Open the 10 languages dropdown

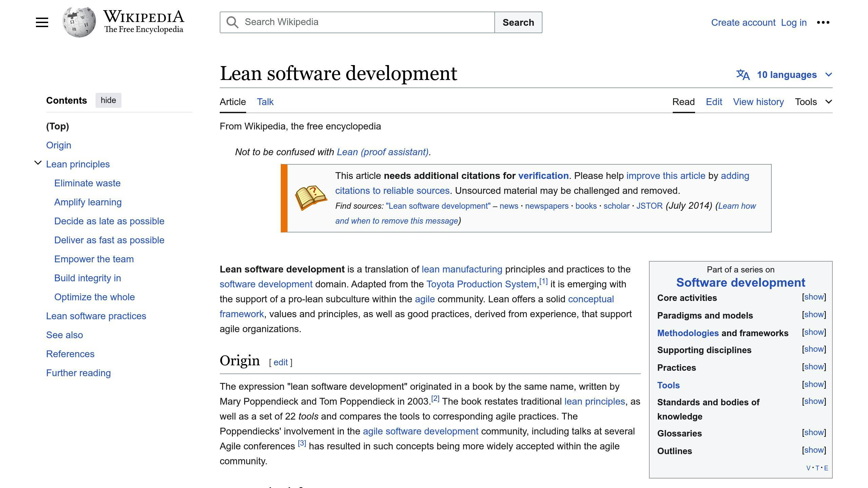pyautogui.click(x=787, y=75)
